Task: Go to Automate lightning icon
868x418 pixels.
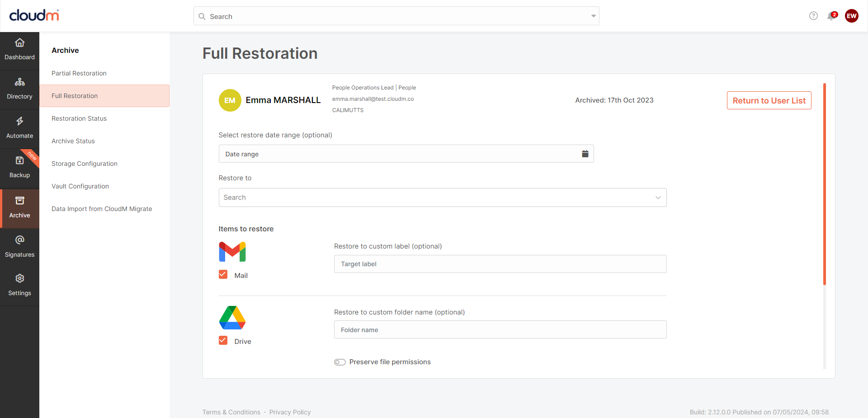Action: tap(19, 122)
